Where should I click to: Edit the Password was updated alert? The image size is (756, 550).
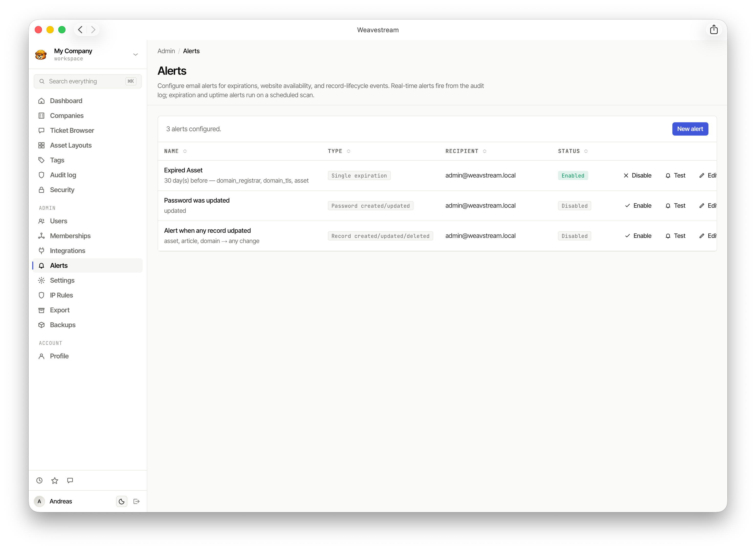pos(707,206)
